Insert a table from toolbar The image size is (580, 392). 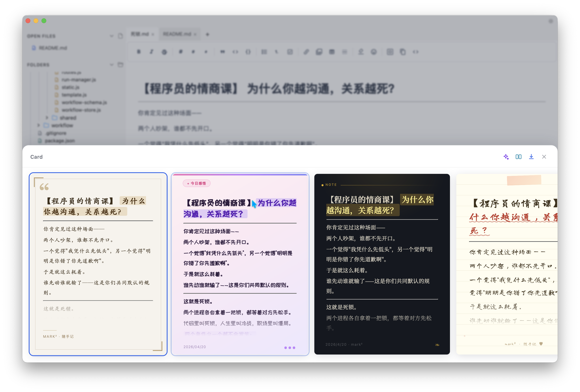pyautogui.click(x=332, y=52)
